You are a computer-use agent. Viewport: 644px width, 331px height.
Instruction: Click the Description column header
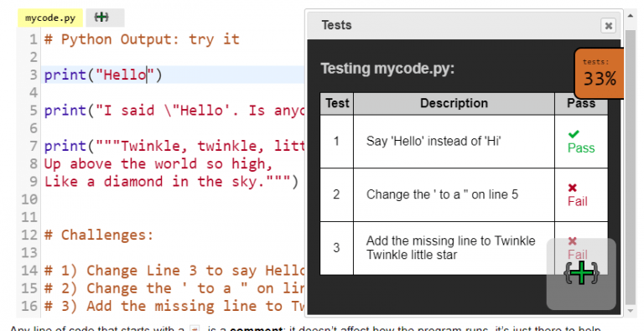click(454, 103)
